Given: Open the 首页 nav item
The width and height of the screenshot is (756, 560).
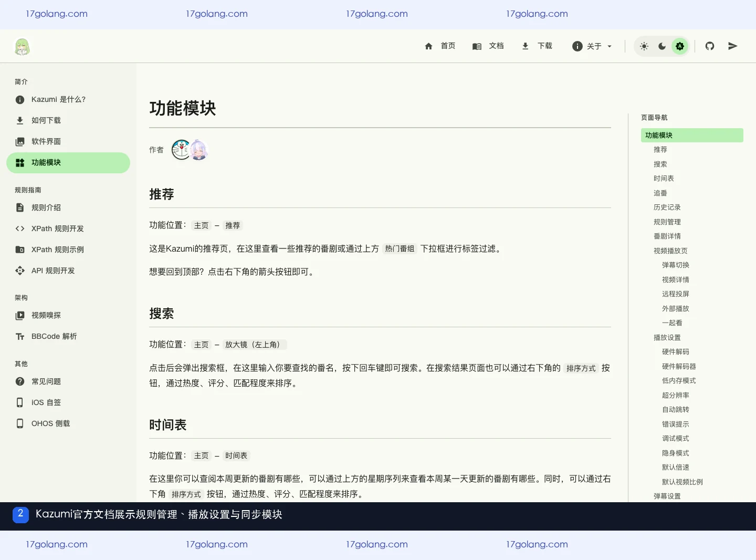Looking at the screenshot, I should (448, 46).
